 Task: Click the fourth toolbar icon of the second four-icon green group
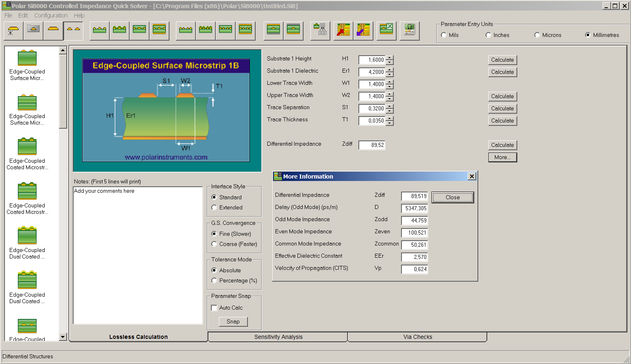[x=245, y=31]
